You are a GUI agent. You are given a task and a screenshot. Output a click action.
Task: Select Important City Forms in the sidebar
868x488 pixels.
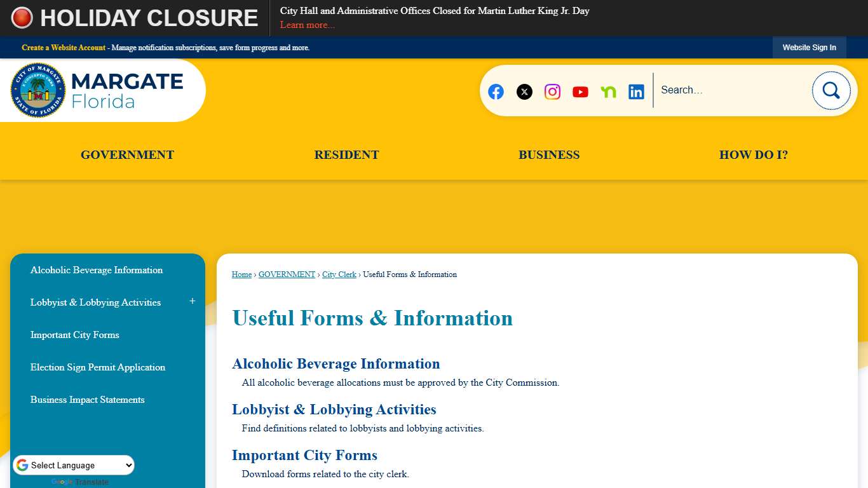tap(74, 335)
